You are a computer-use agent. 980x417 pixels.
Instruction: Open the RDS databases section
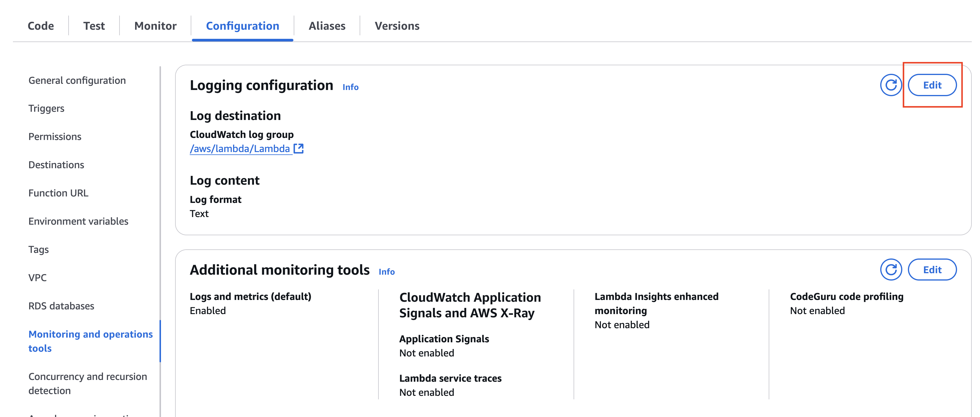pos(61,306)
